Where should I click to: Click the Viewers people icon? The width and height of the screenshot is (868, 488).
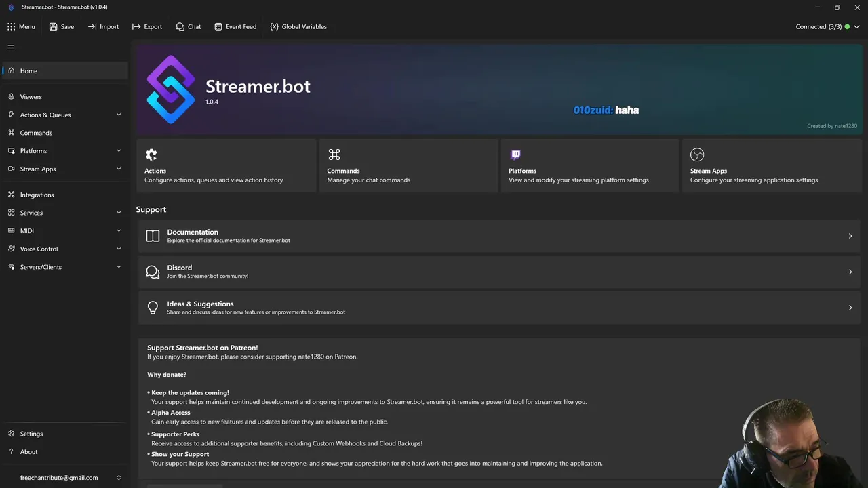[x=11, y=96]
